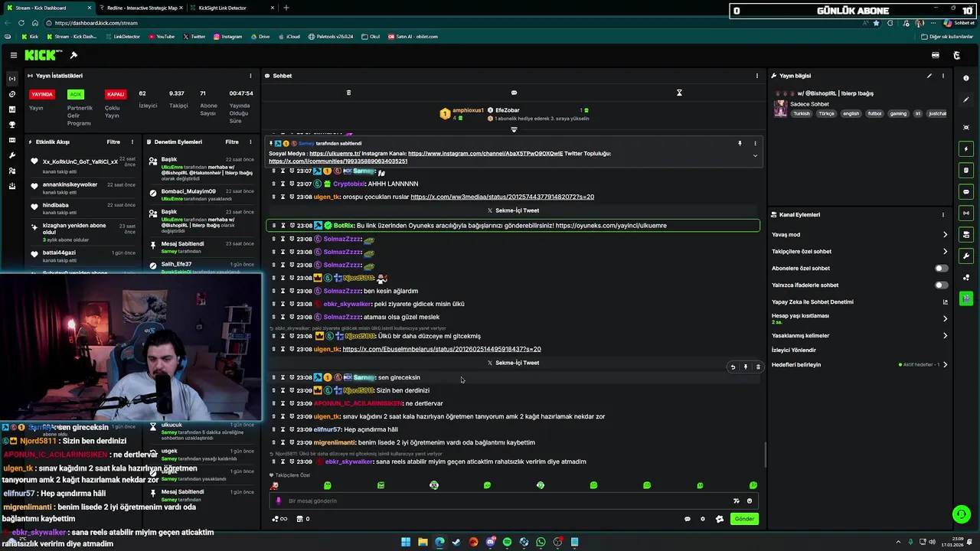
Task: Collapse the pinned message chevron
Action: [755, 156]
